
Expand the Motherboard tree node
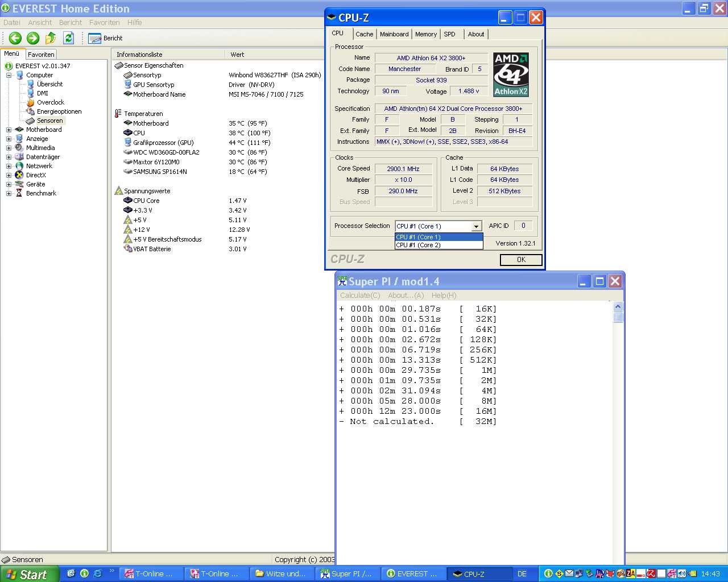[9, 130]
